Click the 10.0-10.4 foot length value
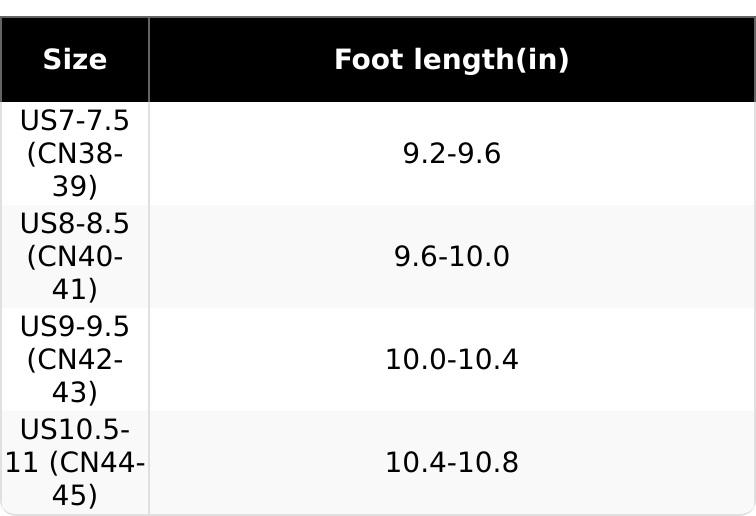756x516 pixels. pos(451,360)
